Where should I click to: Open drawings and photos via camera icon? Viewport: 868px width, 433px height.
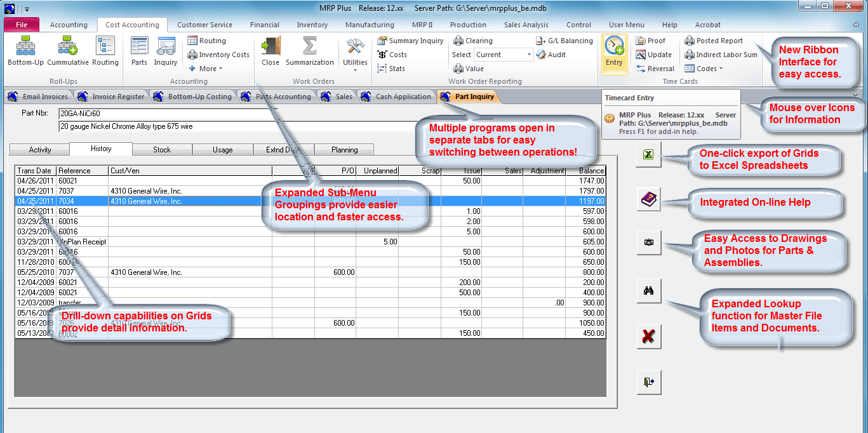[648, 242]
